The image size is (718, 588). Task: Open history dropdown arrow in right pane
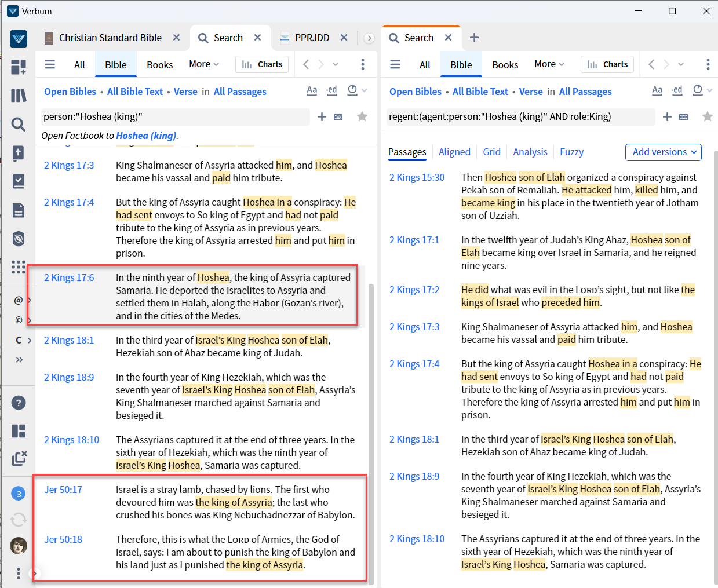pyautogui.click(x=681, y=64)
